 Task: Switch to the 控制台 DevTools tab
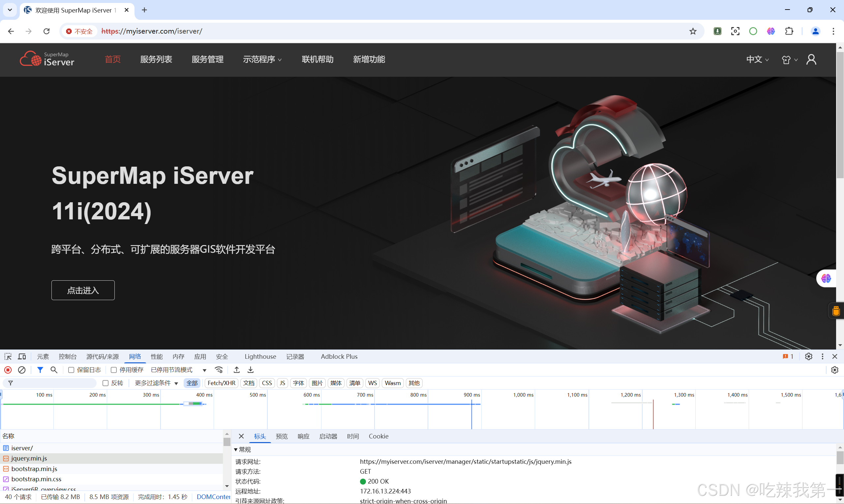(67, 357)
